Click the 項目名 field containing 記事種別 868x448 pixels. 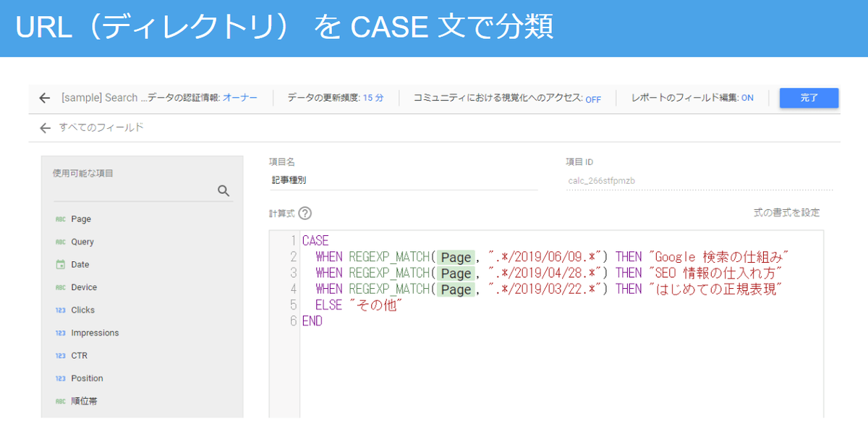(x=403, y=181)
